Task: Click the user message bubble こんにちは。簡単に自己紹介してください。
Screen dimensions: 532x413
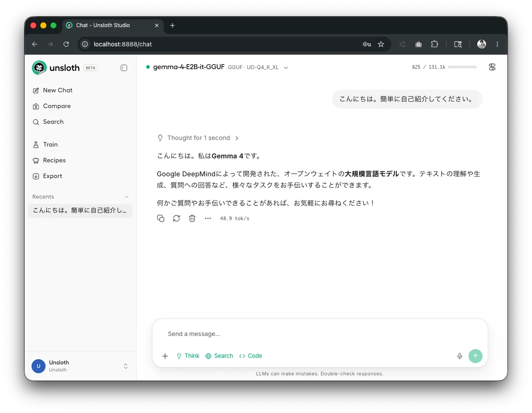Action: (407, 99)
